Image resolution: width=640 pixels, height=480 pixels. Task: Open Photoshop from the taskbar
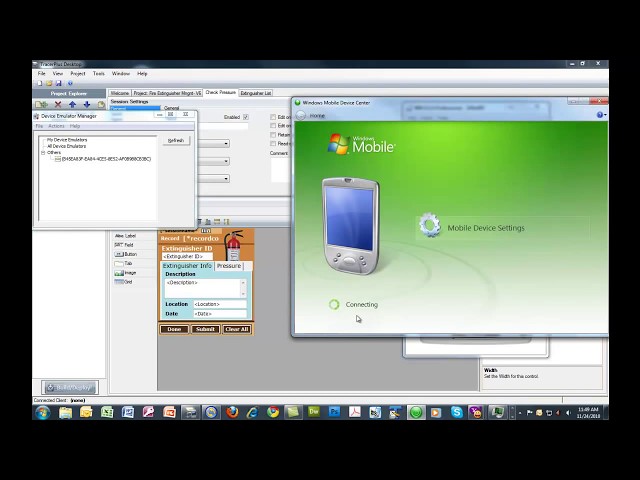pos(334,412)
